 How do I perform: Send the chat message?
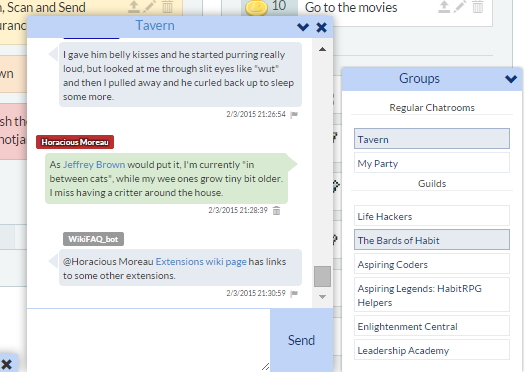click(301, 340)
